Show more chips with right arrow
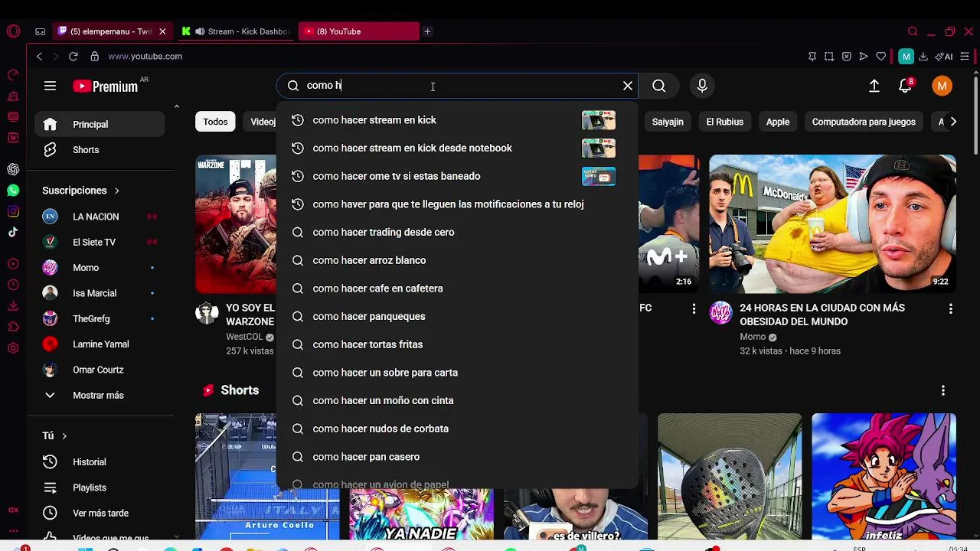 click(x=953, y=122)
